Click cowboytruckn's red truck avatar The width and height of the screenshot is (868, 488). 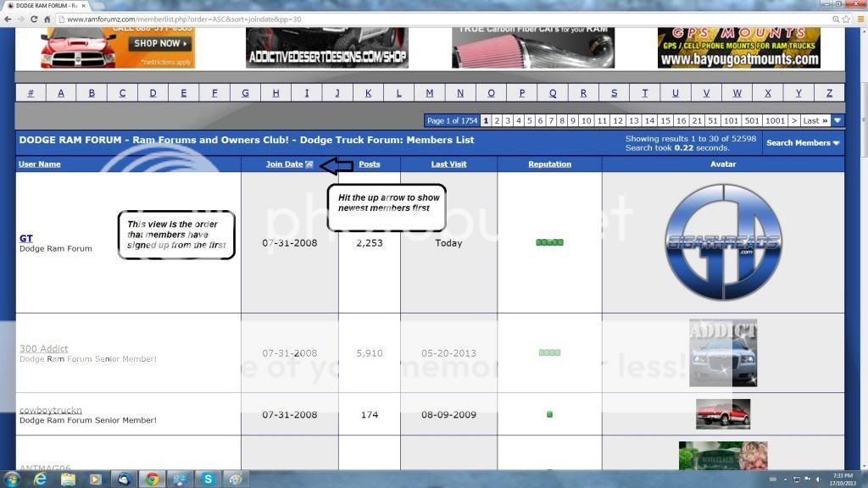tap(723, 413)
